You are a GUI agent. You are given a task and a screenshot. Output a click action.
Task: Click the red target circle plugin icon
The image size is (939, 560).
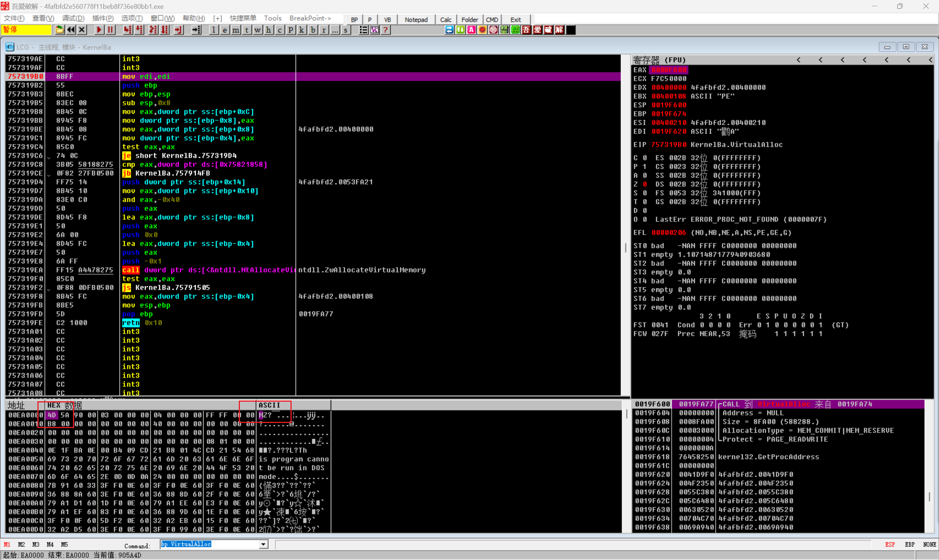[493, 30]
